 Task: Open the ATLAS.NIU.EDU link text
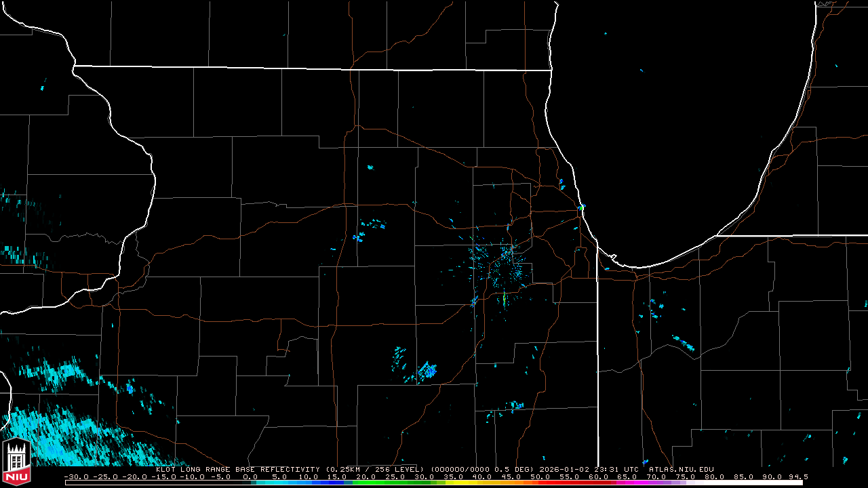click(681, 469)
